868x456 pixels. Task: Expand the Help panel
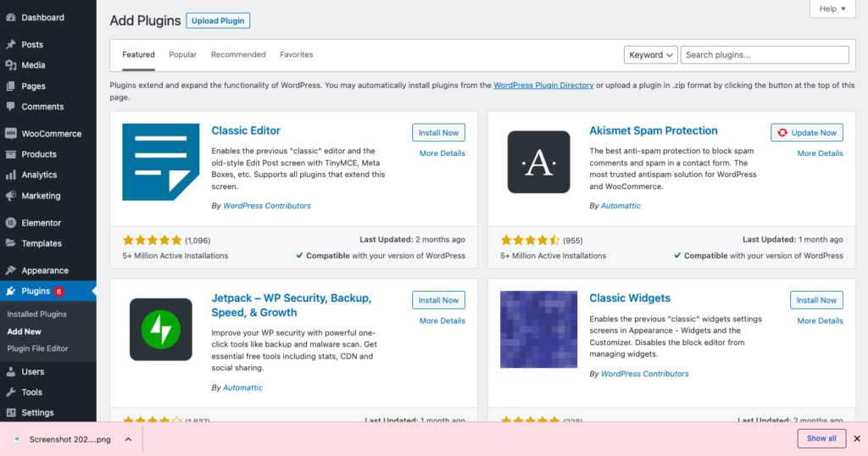(832, 8)
